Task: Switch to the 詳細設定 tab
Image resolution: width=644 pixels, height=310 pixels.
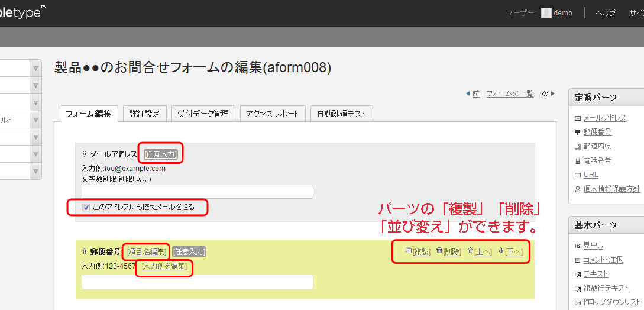Action: coord(144,114)
